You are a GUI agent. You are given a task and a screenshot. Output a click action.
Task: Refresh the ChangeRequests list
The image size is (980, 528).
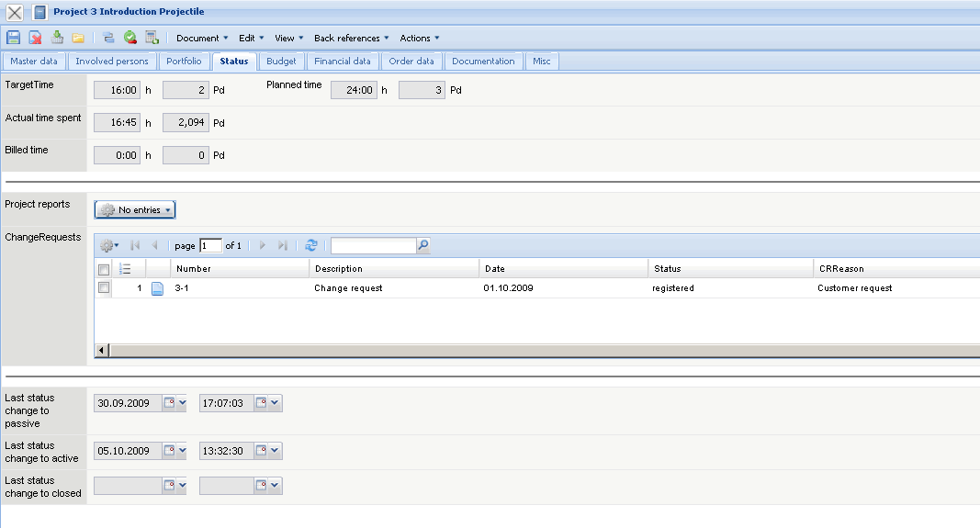311,245
